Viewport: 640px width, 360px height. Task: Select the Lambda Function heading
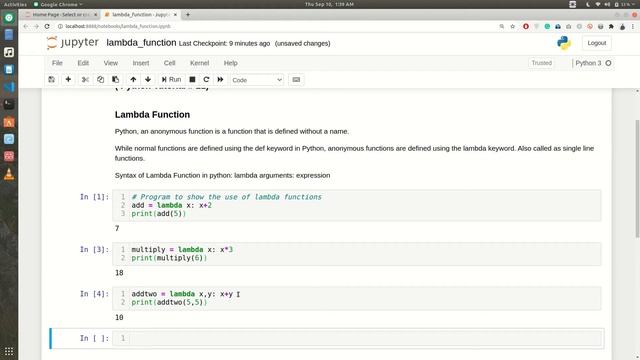coord(152,115)
